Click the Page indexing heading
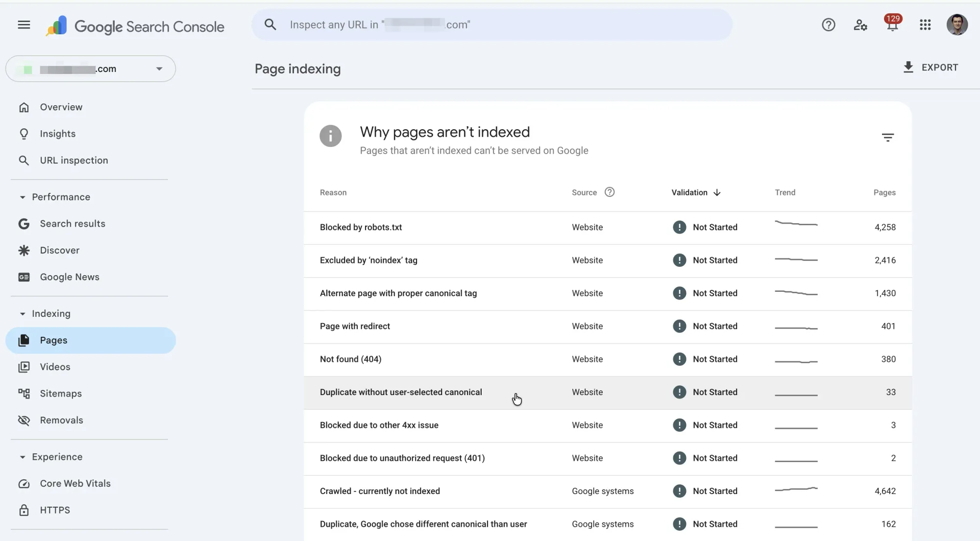Screen dimensions: 980x541 pos(297,69)
